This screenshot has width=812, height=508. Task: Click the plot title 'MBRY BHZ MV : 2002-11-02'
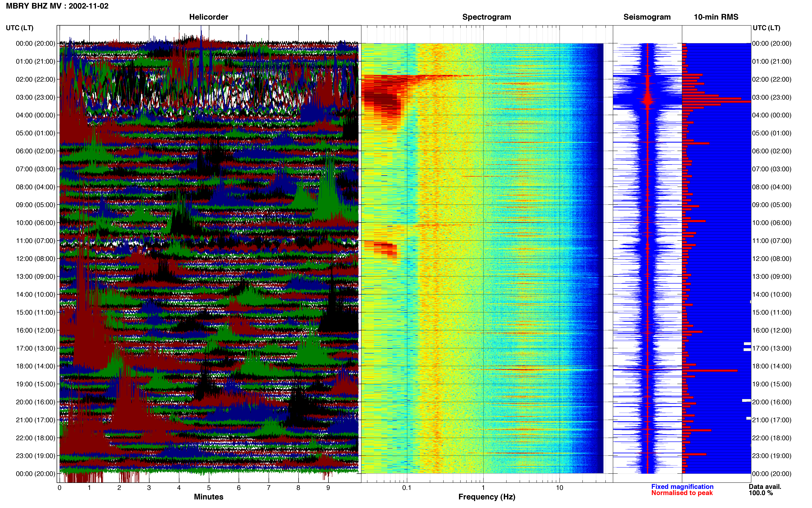pos(57,6)
